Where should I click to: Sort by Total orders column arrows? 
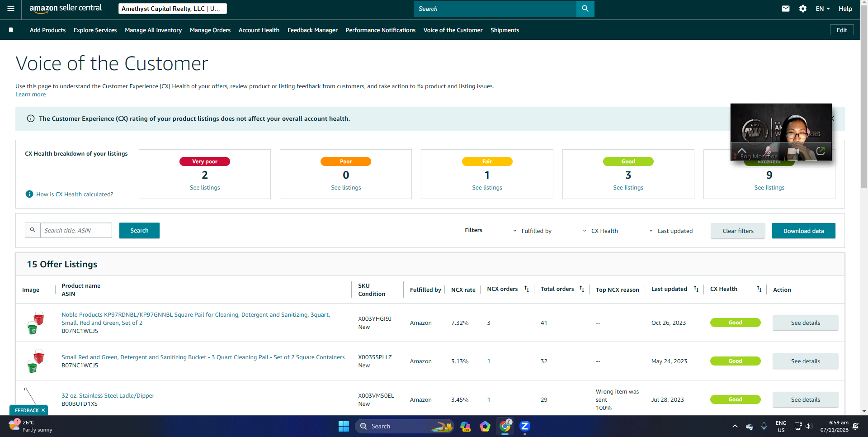point(582,289)
